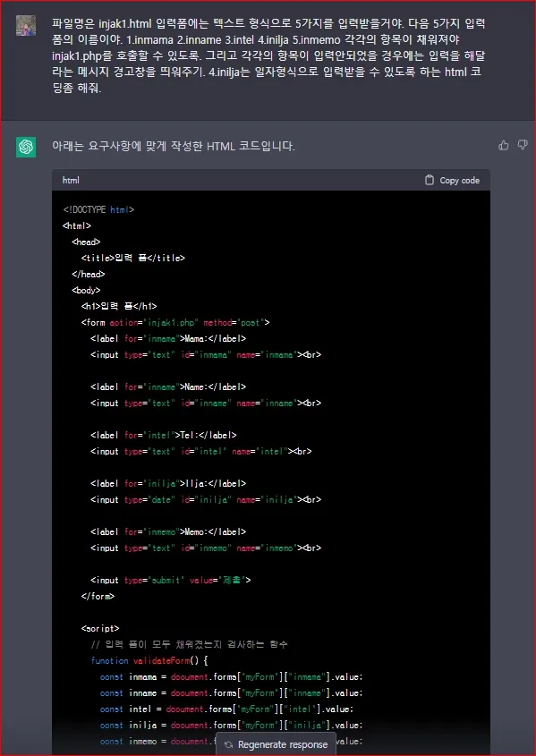The height and width of the screenshot is (756, 536).
Task: Click the '</form>' closing tag line
Action: [x=98, y=596]
